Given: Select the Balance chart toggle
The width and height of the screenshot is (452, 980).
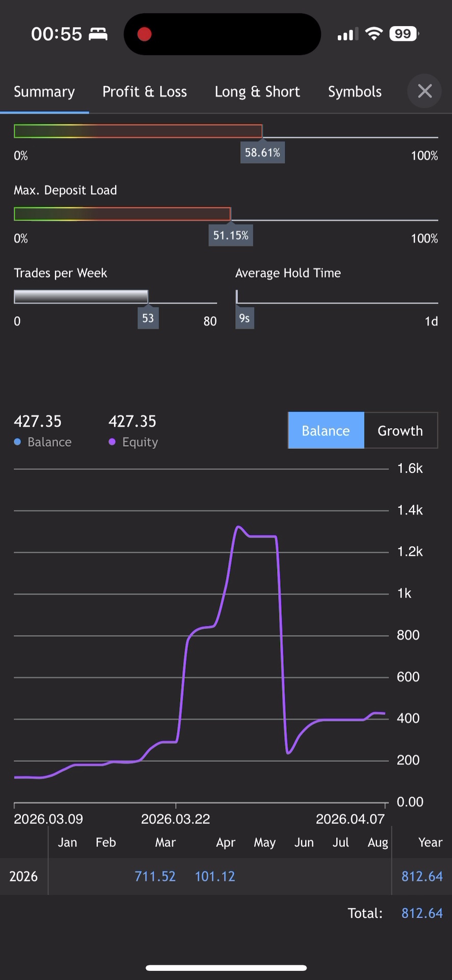Looking at the screenshot, I should tap(326, 431).
